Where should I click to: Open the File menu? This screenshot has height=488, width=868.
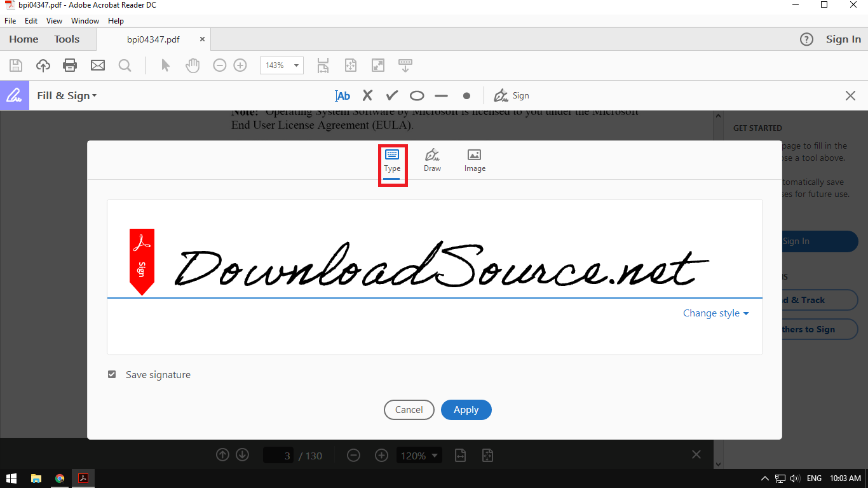(x=10, y=21)
